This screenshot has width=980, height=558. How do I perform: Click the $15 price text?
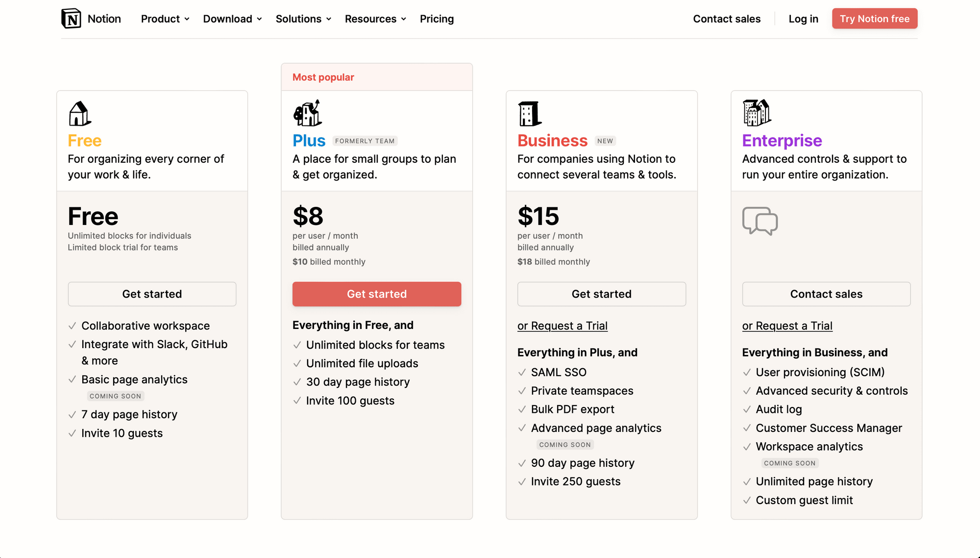click(539, 216)
